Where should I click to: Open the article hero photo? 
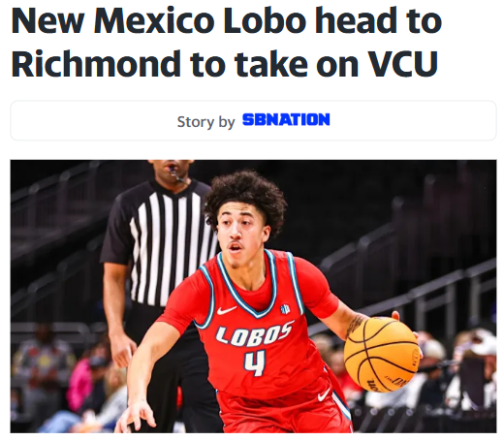(x=253, y=297)
